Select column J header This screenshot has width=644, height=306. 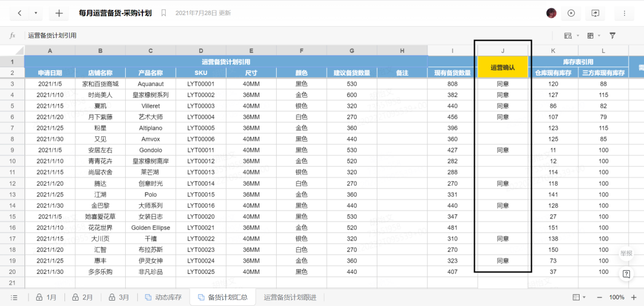point(503,51)
